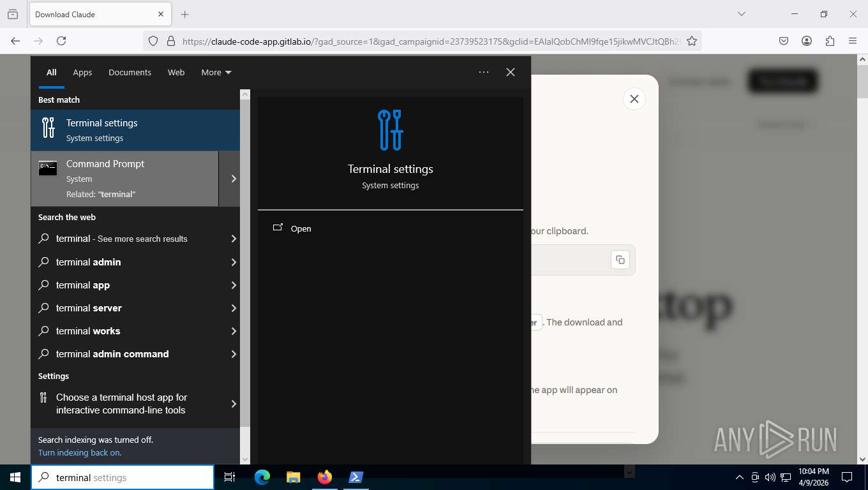868x490 pixels.
Task: Click 'Turn indexing back on' link
Action: 80,452
